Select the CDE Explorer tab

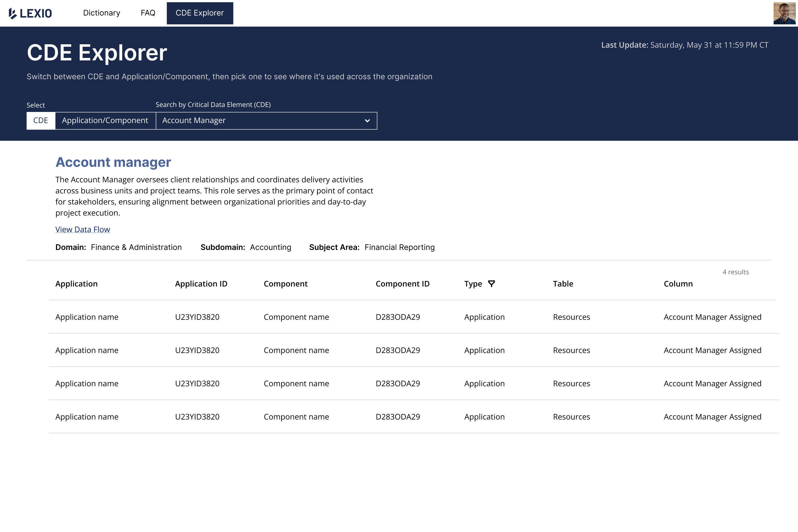(200, 13)
